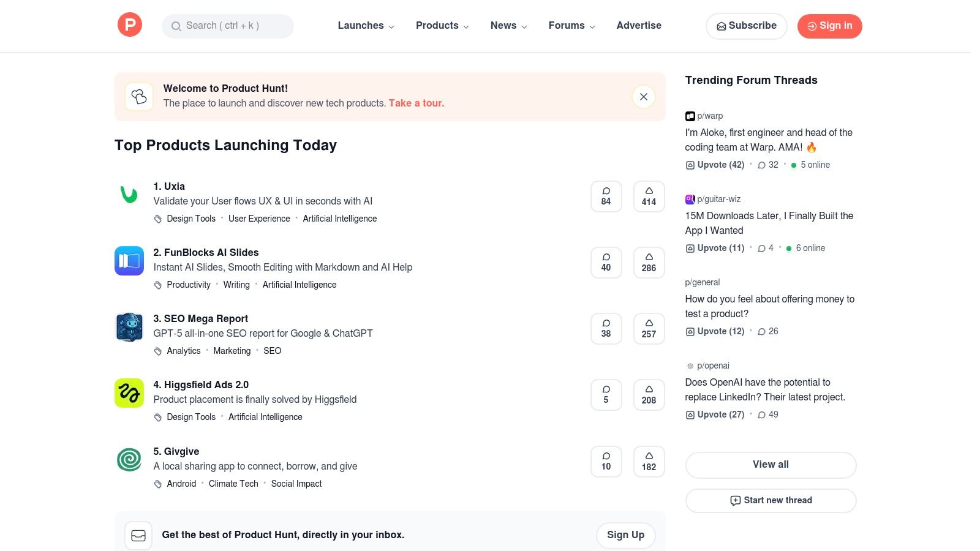Upvote Givgive with 182 votes
This screenshot has height=551, width=980.
649,462
